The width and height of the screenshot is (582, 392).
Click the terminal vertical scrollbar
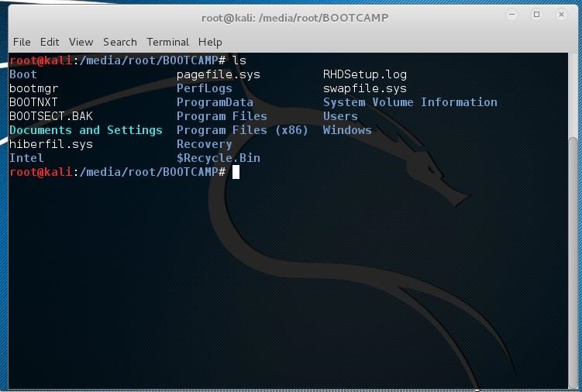coord(573,262)
